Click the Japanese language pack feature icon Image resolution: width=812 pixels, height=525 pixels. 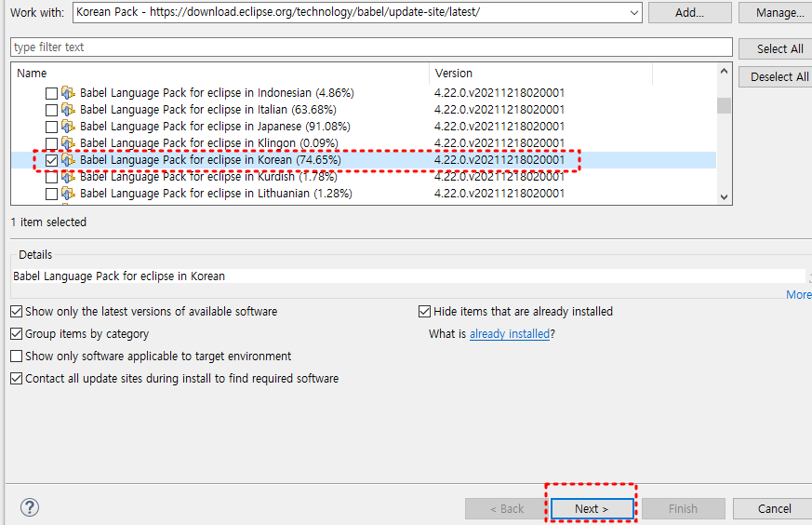pyautogui.click(x=68, y=126)
